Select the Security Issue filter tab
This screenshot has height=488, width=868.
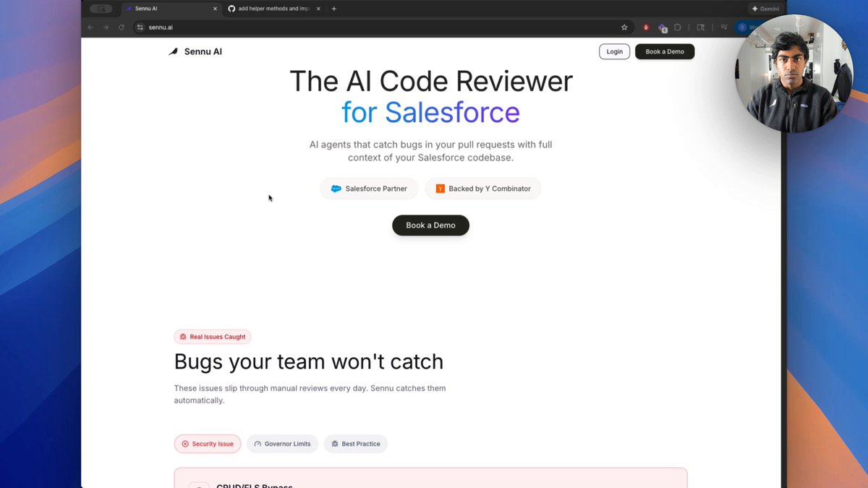pos(208,444)
